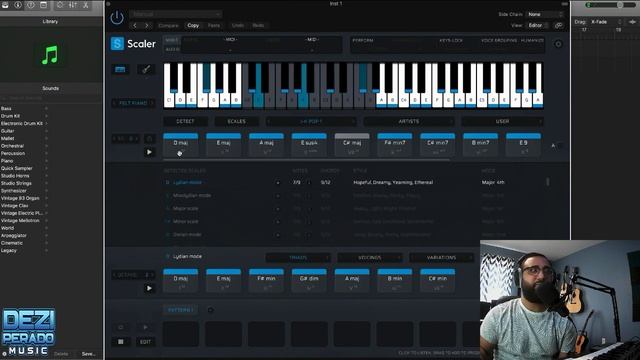
Task: Click the round icon beside PATTERN 1
Action: tap(210, 310)
